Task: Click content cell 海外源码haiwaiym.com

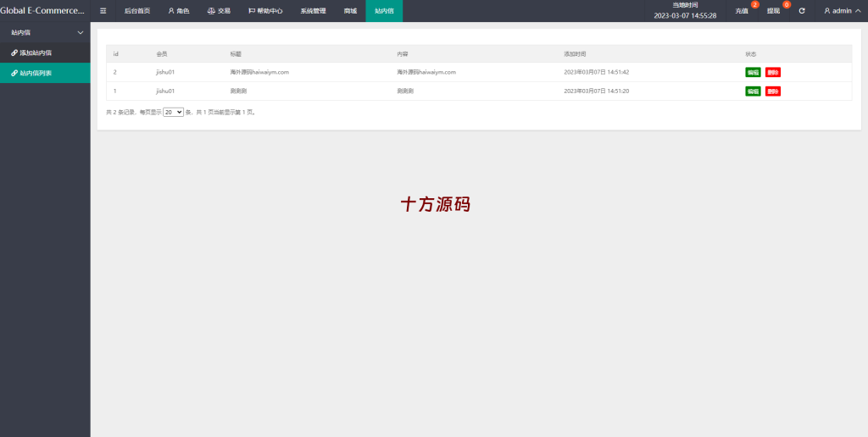Action: click(x=426, y=72)
